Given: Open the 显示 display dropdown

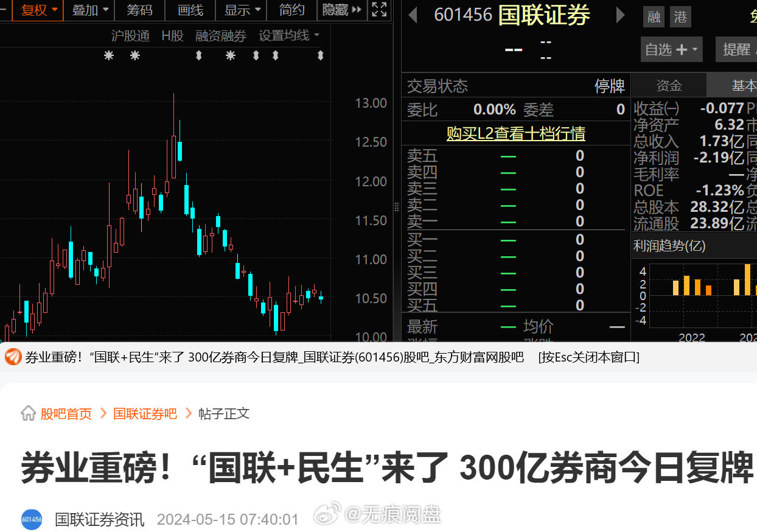Looking at the screenshot, I should click(x=242, y=10).
